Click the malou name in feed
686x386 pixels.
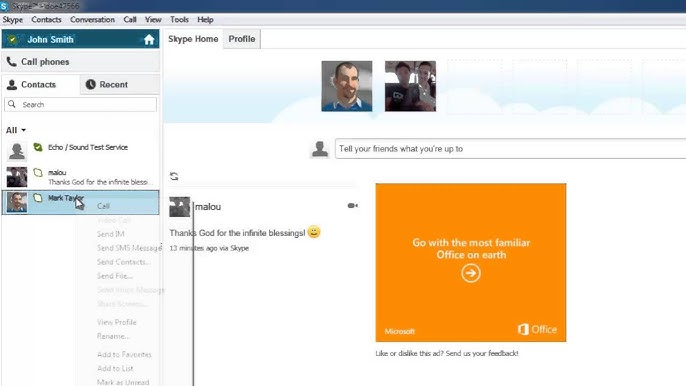point(208,207)
